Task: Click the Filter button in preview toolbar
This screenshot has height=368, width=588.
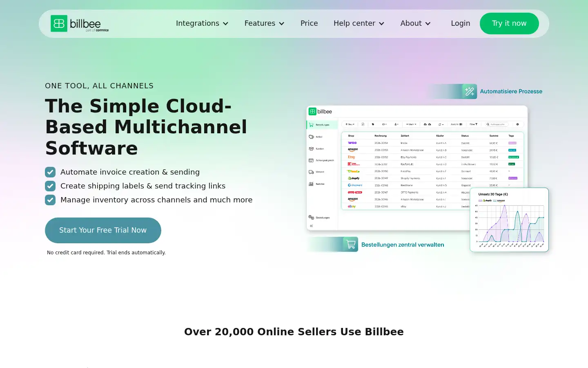Action: (x=473, y=124)
